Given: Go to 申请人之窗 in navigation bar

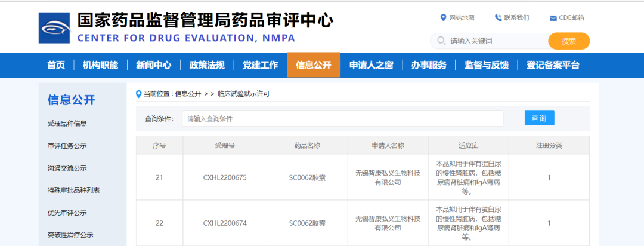Looking at the screenshot, I should tap(371, 65).
